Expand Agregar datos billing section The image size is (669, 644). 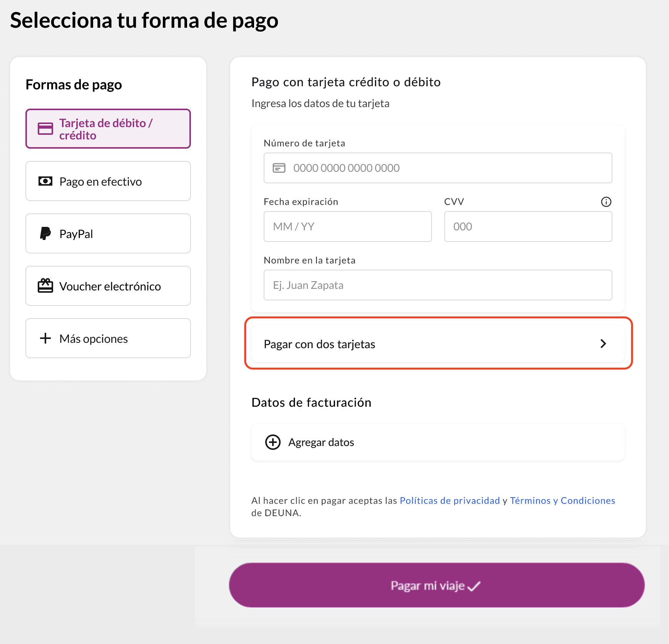click(x=438, y=442)
